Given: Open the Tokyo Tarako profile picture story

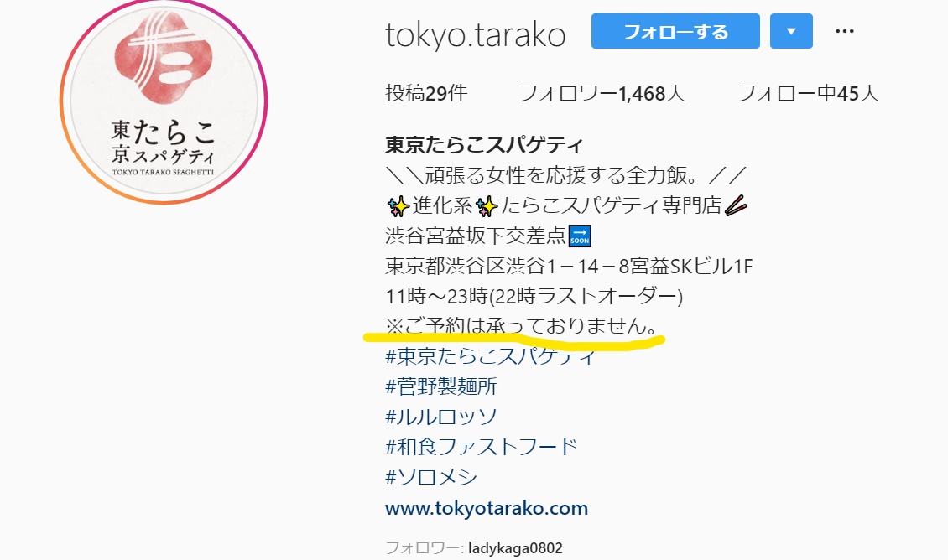Looking at the screenshot, I should click(164, 101).
